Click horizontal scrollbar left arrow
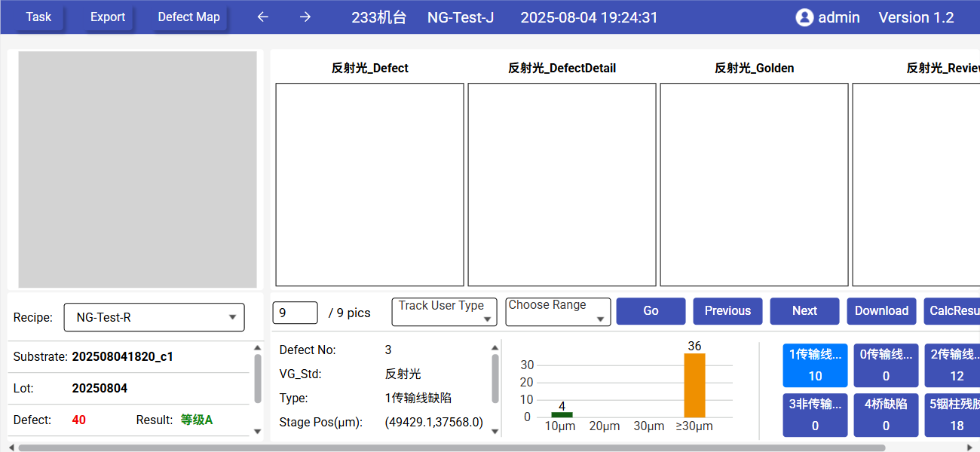980x452 pixels. click(x=11, y=447)
